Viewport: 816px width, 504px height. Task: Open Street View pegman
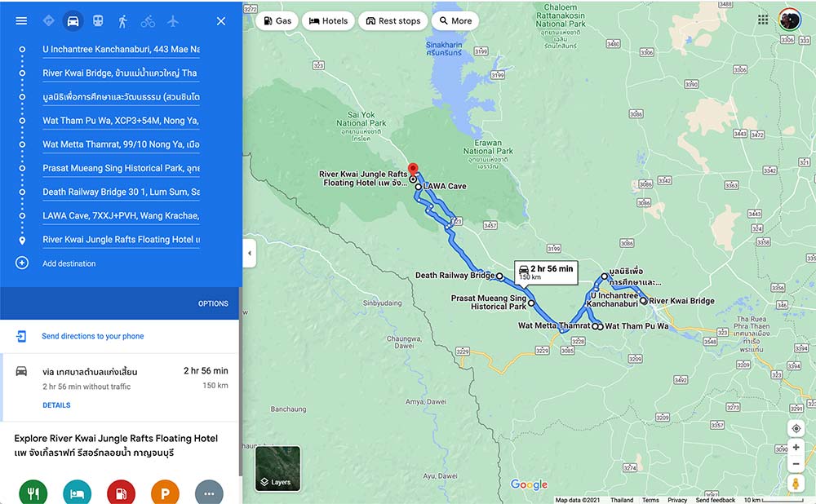pos(796,483)
